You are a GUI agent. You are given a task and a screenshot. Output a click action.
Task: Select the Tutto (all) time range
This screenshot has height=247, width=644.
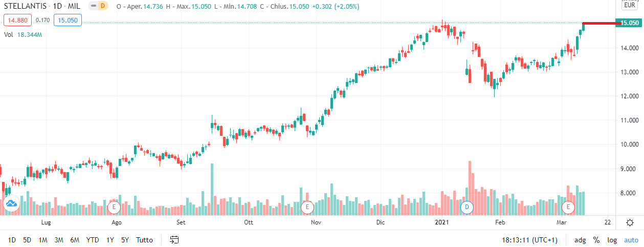(144, 240)
